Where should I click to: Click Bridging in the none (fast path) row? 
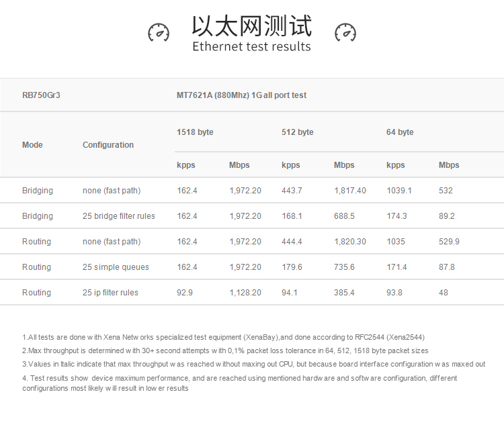(x=38, y=191)
